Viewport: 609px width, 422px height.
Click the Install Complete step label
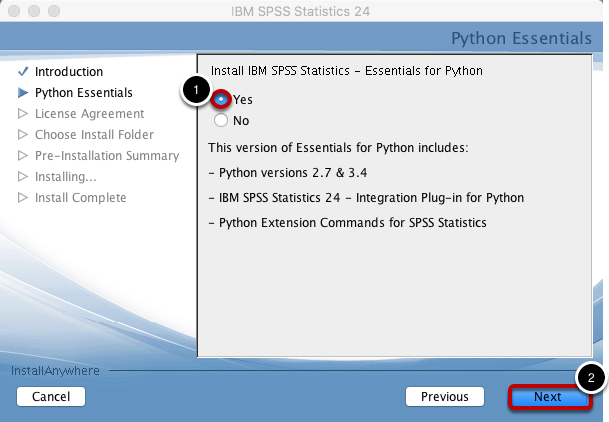click(80, 197)
